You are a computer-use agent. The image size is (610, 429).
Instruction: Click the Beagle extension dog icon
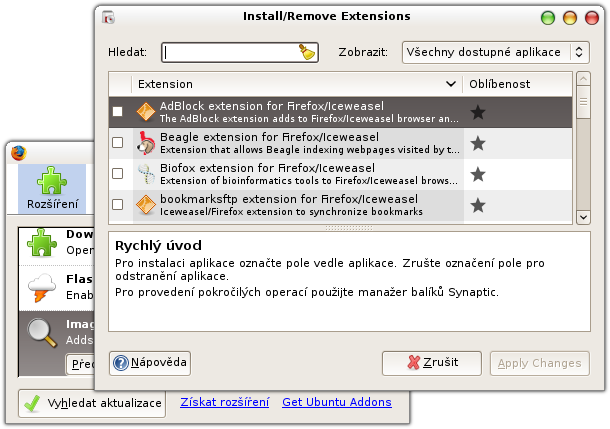[x=145, y=143]
